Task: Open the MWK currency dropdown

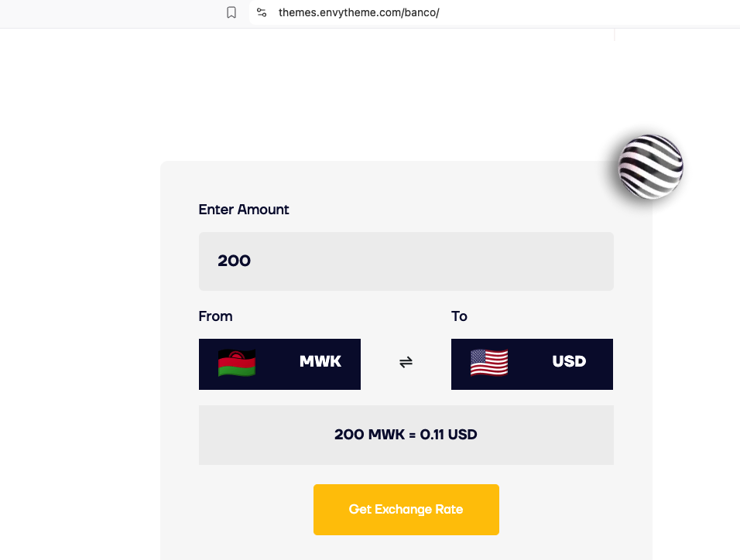Action: click(x=279, y=364)
